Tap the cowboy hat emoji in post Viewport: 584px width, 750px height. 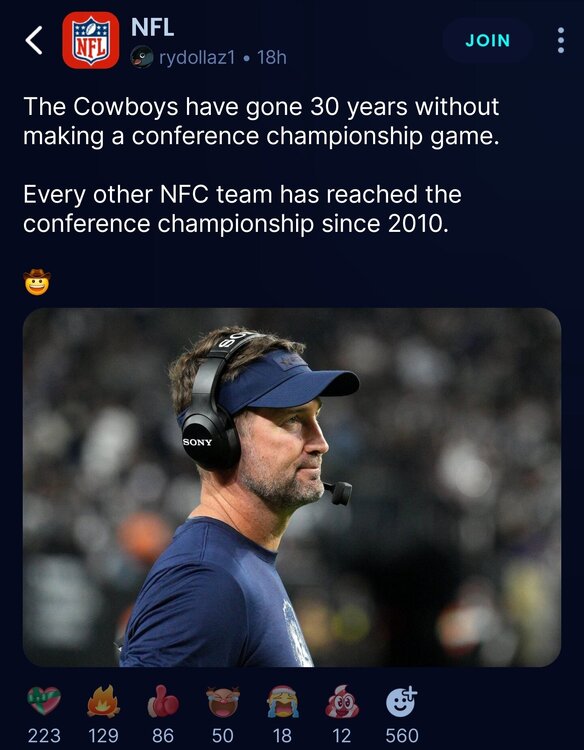tap(37, 282)
